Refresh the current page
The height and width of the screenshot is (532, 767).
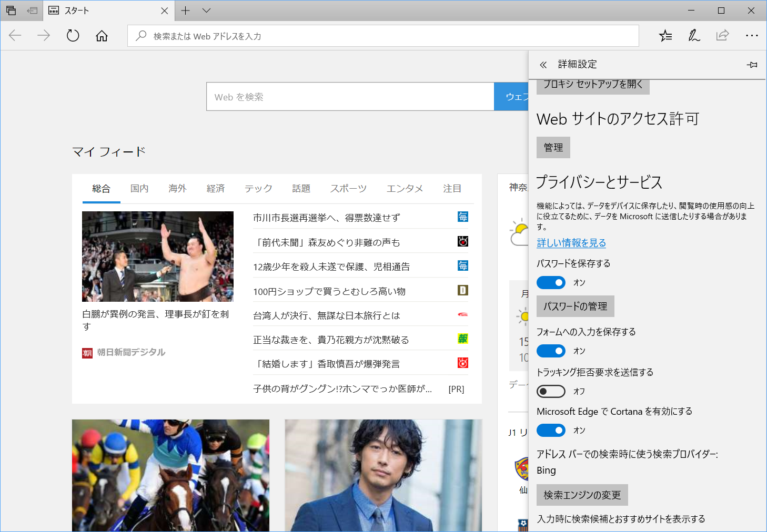[x=73, y=35]
